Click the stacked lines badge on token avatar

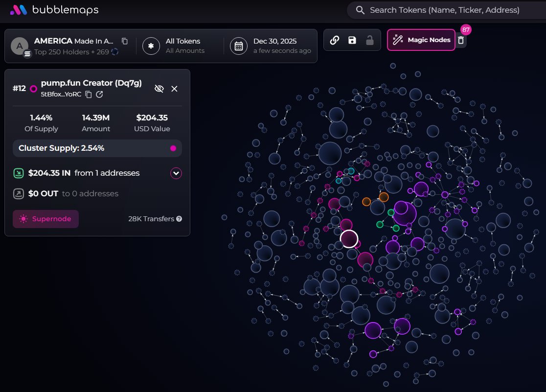[x=27, y=54]
